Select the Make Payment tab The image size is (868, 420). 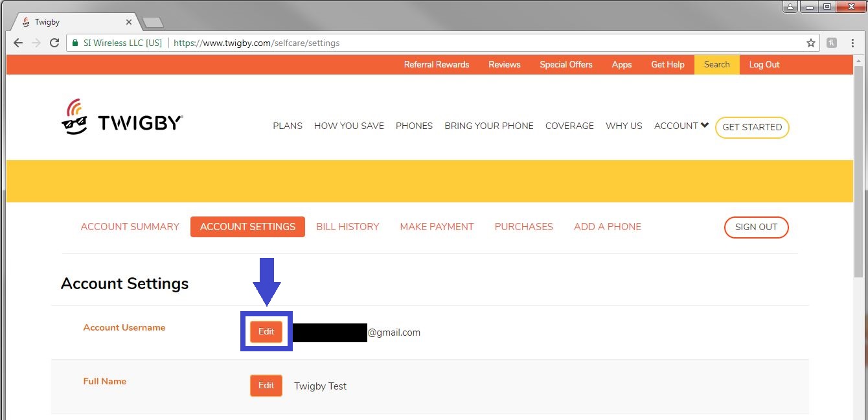point(437,227)
